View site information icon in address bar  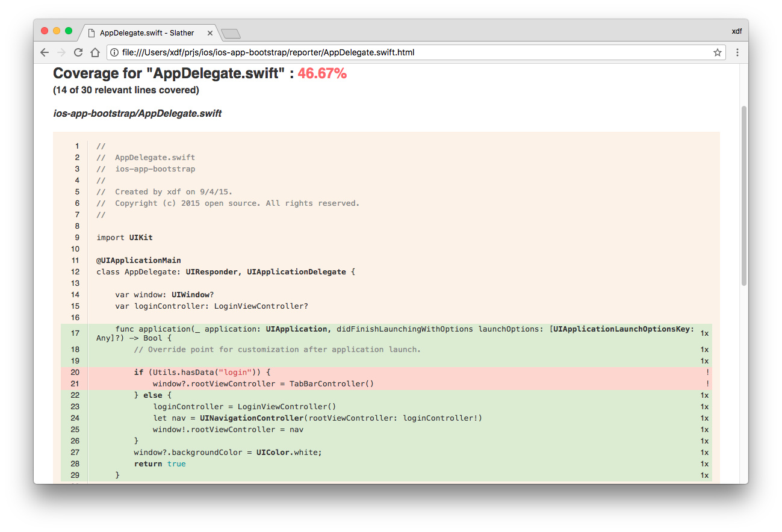(114, 52)
